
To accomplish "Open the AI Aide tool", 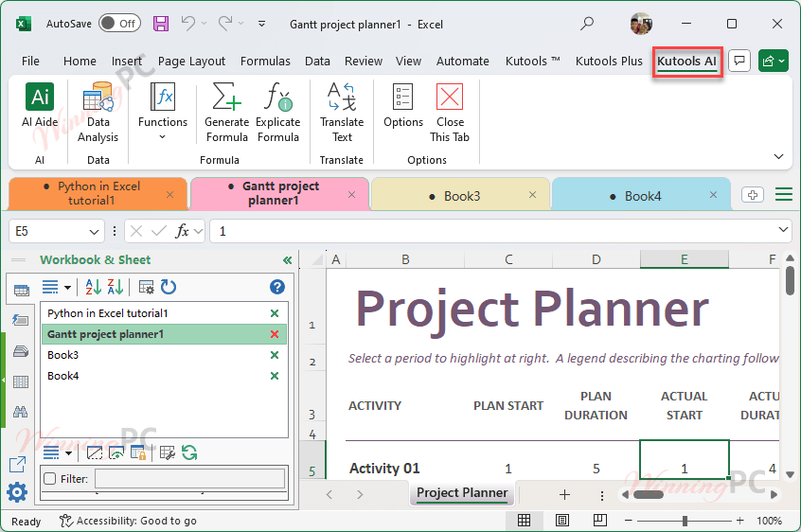I will [x=40, y=105].
